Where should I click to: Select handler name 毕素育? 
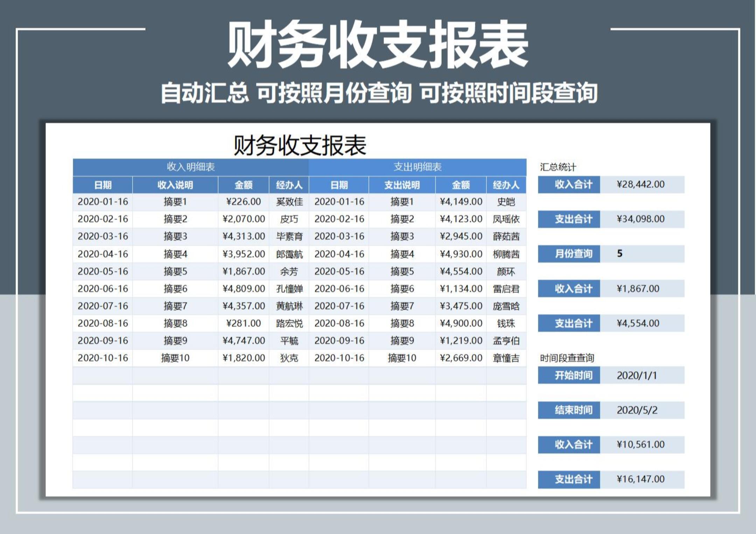(x=289, y=236)
